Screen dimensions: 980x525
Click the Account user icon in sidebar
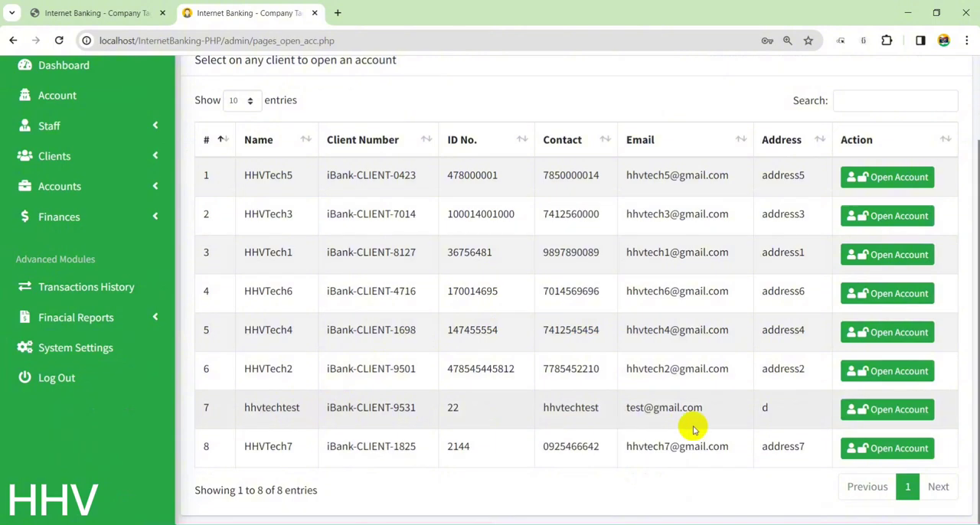24,95
